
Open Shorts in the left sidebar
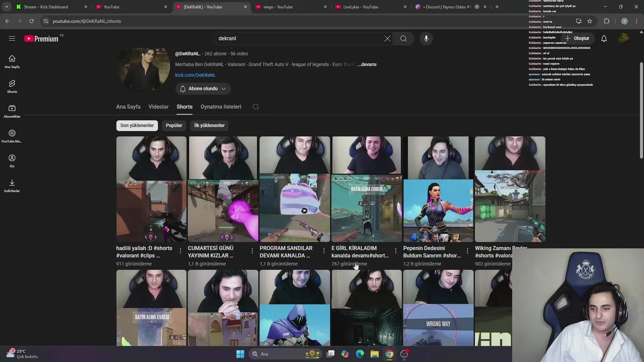12,86
